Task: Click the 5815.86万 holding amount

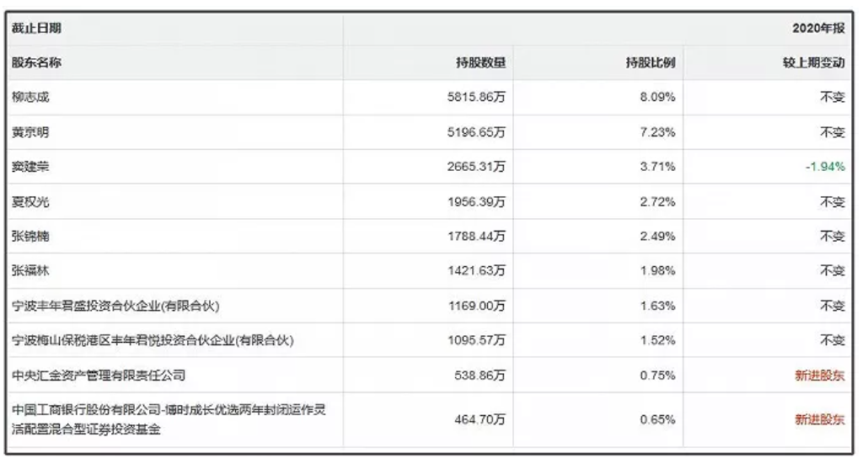Action: [476, 97]
